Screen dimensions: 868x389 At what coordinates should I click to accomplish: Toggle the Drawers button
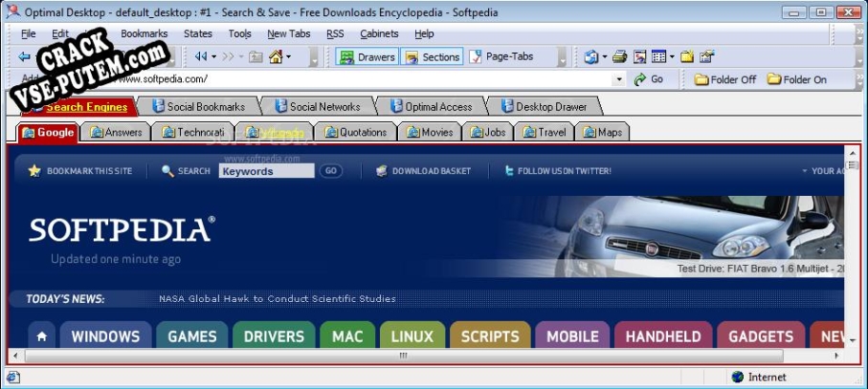click(367, 56)
